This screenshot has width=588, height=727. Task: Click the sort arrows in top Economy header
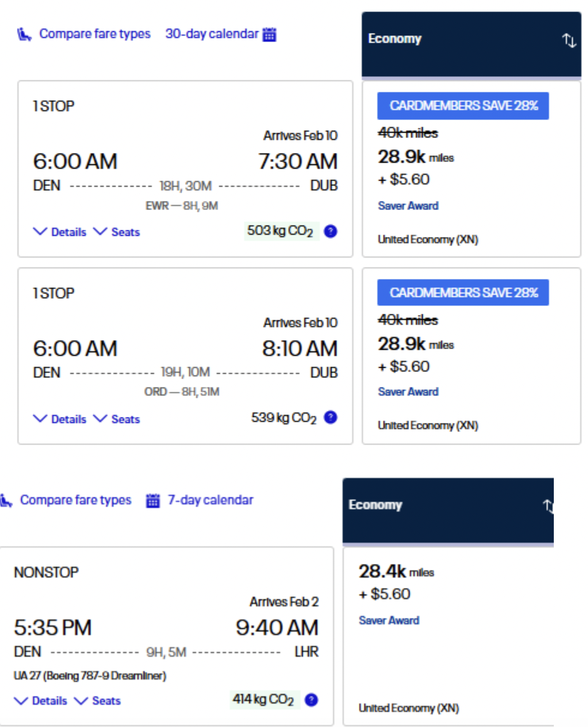(x=569, y=40)
